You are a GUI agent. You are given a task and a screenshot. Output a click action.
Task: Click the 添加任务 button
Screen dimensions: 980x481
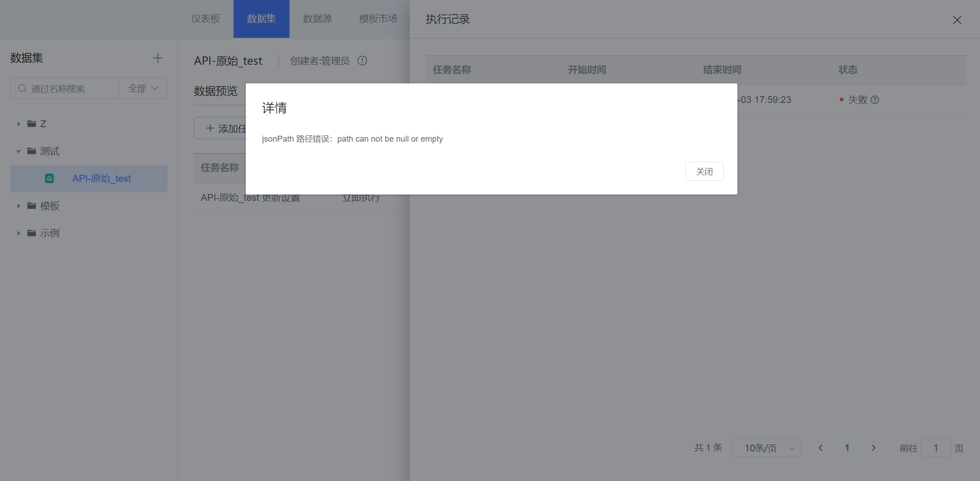coord(220,128)
